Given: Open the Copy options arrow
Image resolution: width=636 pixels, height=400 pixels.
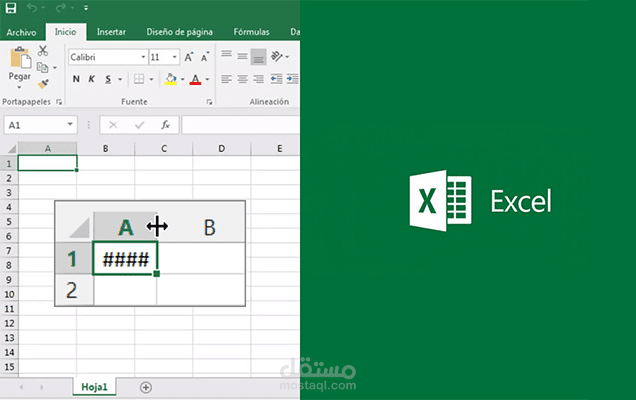Looking at the screenshot, I should pyautogui.click(x=55, y=68).
